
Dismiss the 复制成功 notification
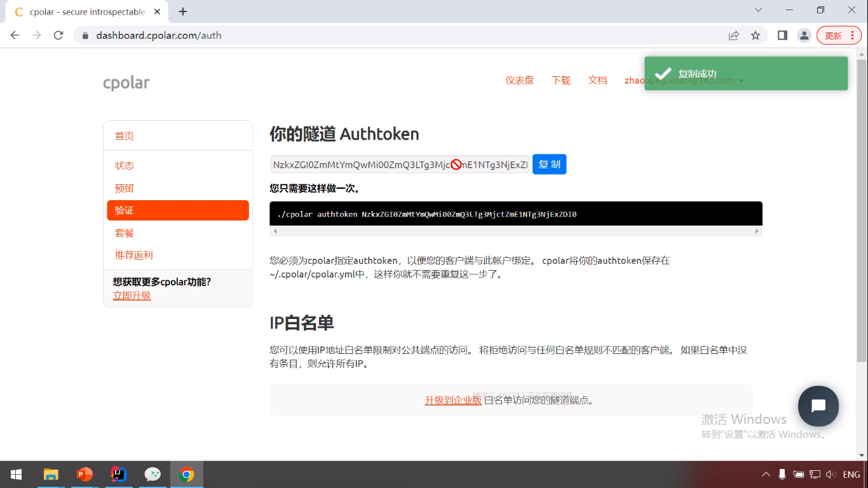tap(746, 74)
